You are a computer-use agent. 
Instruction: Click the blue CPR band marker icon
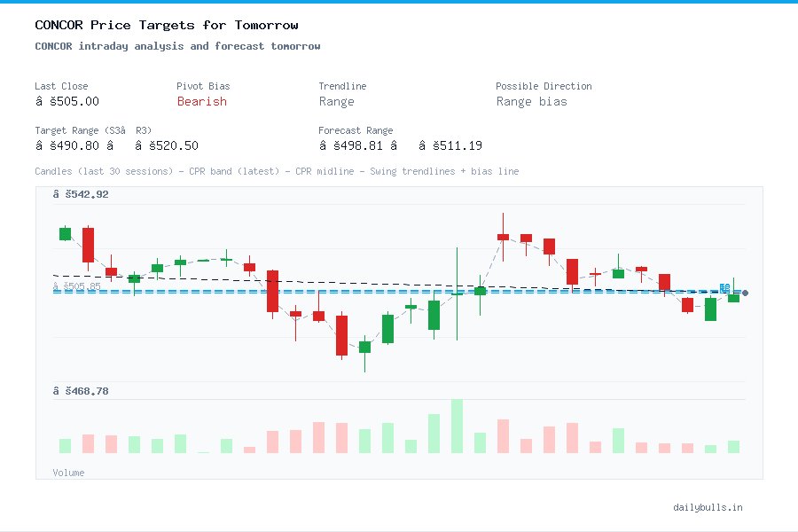click(724, 288)
